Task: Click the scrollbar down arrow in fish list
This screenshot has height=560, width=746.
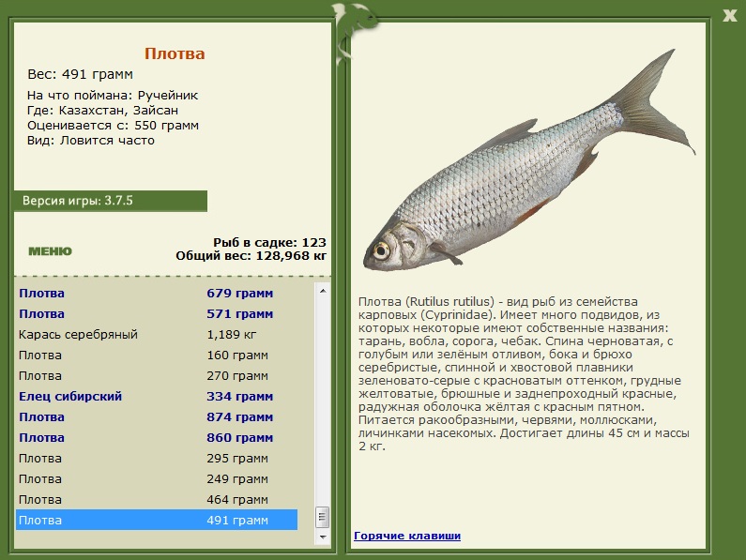Action: 323,537
